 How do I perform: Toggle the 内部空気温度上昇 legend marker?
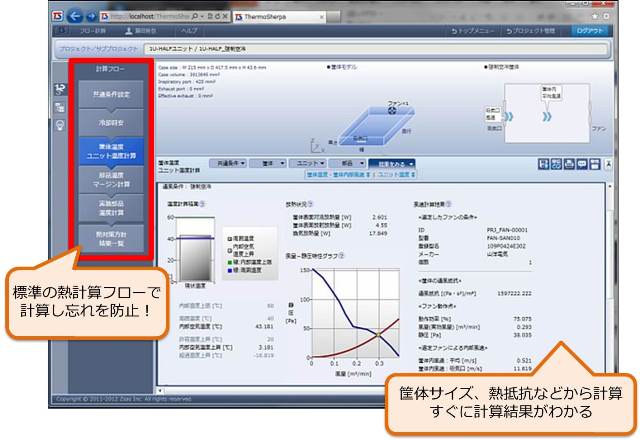point(230,250)
